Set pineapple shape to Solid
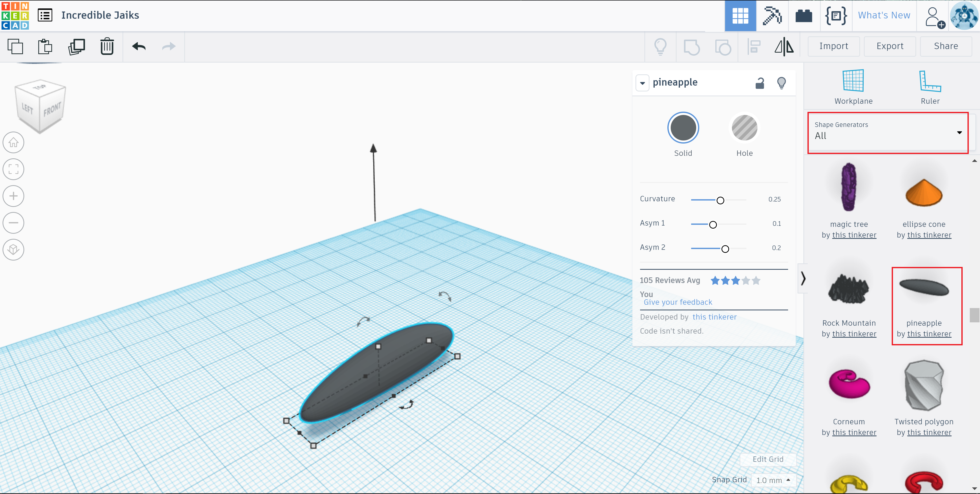 click(x=683, y=128)
